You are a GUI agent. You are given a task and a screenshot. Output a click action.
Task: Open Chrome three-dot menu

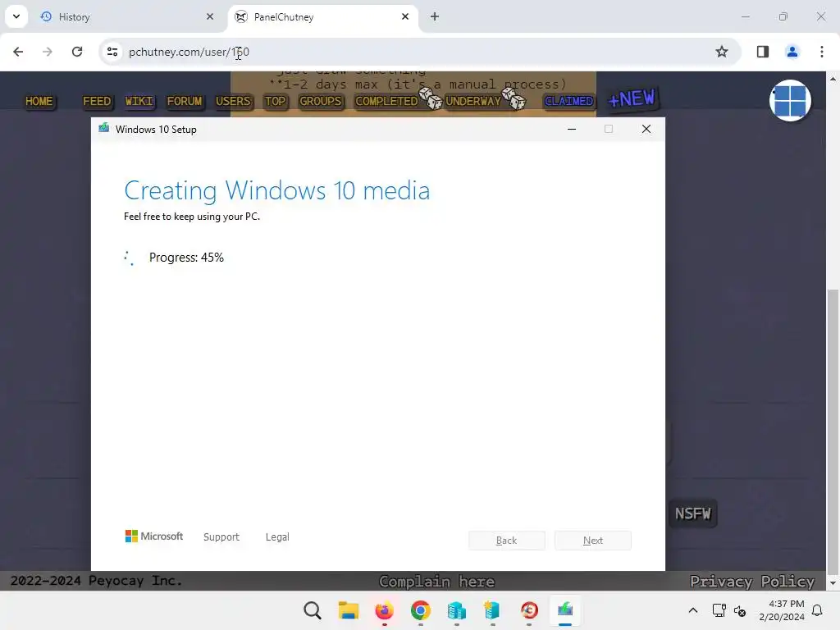pyautogui.click(x=822, y=52)
